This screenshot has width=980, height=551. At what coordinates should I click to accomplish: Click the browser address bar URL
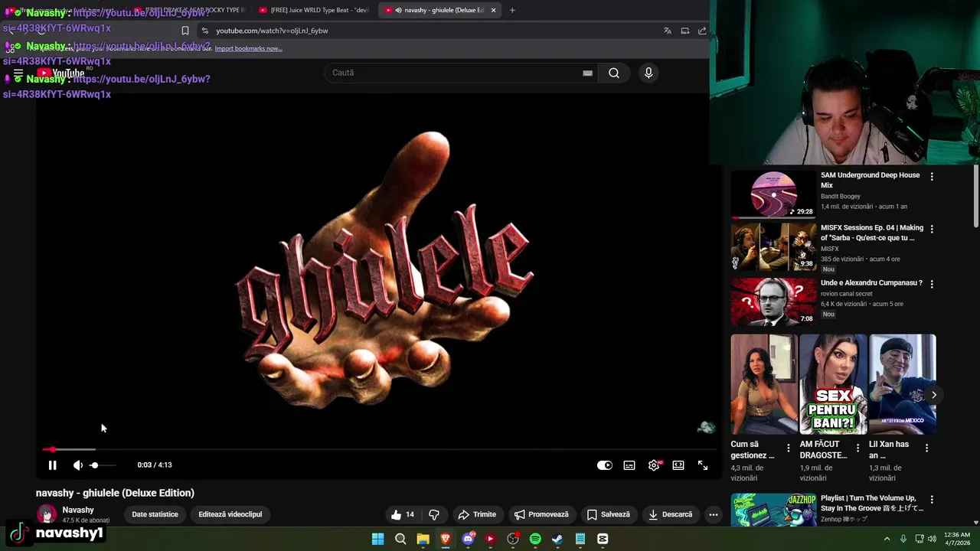coord(272,31)
